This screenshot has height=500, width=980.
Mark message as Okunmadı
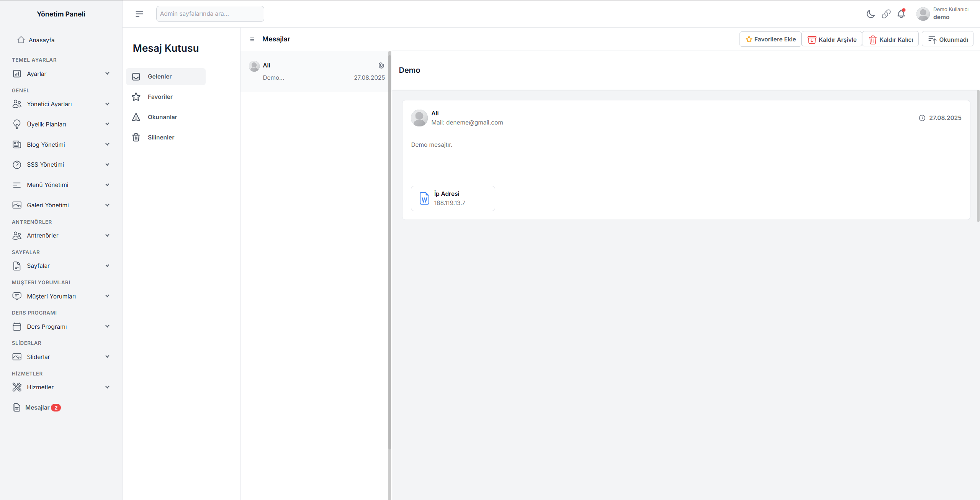tap(947, 39)
